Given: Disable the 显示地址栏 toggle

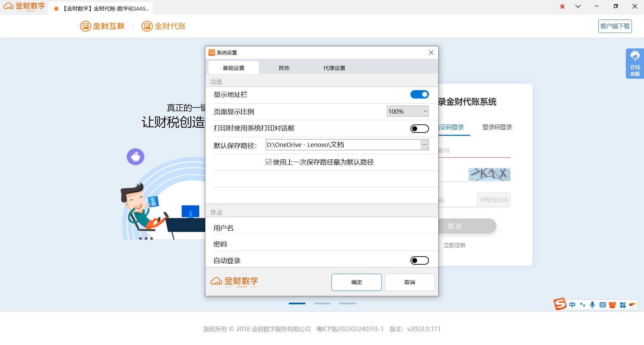Looking at the screenshot, I should coord(419,94).
